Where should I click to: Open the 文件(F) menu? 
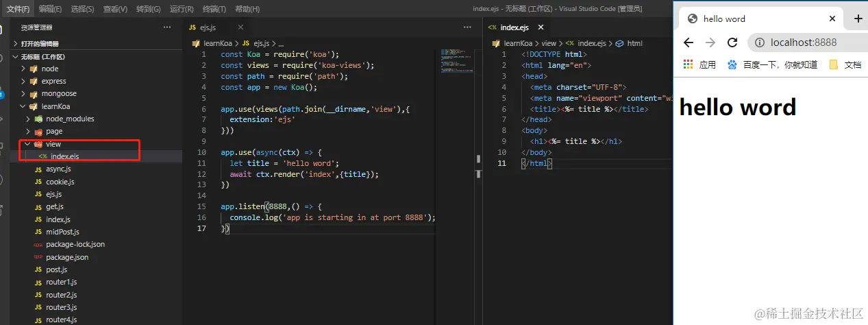click(x=18, y=9)
